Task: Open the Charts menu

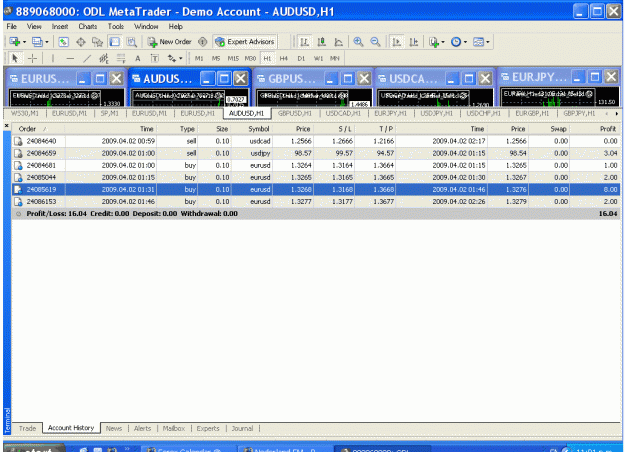Action: pyautogui.click(x=88, y=26)
